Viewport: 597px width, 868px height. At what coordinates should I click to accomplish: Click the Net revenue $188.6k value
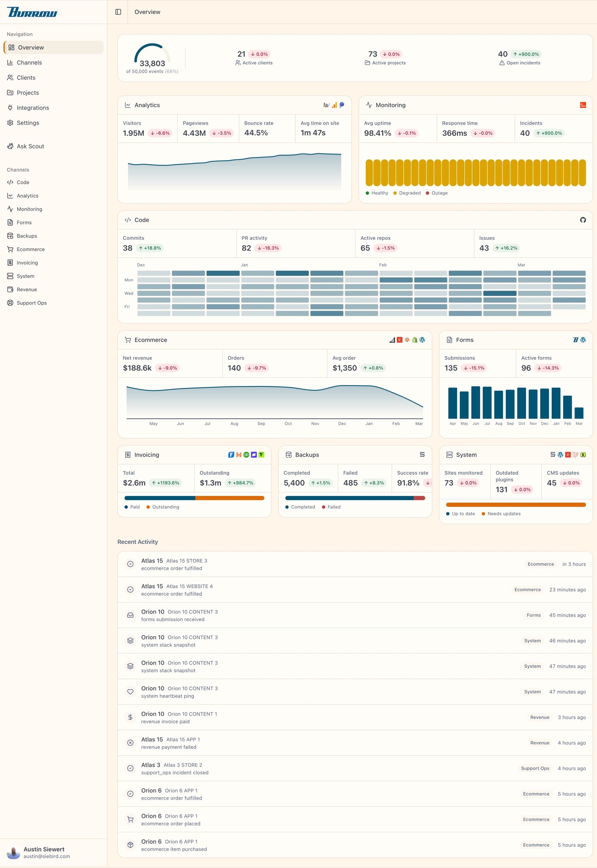pos(137,368)
